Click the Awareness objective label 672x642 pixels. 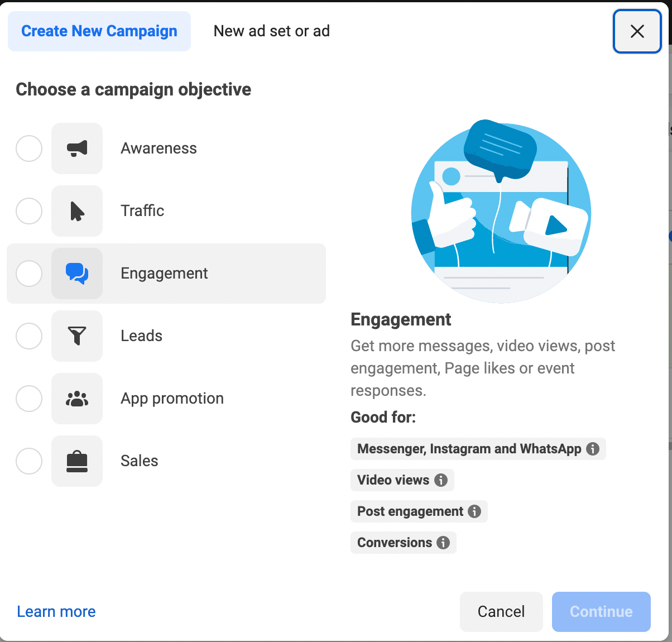[159, 148]
